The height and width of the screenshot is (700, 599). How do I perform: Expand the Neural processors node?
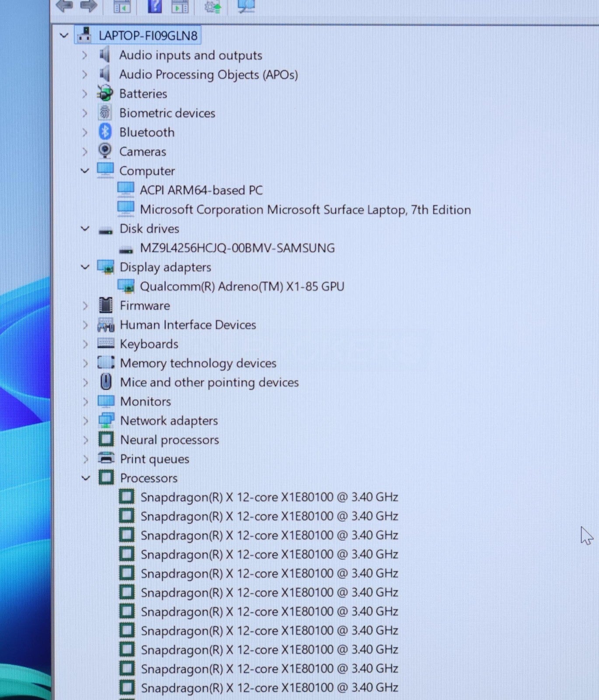(x=85, y=440)
